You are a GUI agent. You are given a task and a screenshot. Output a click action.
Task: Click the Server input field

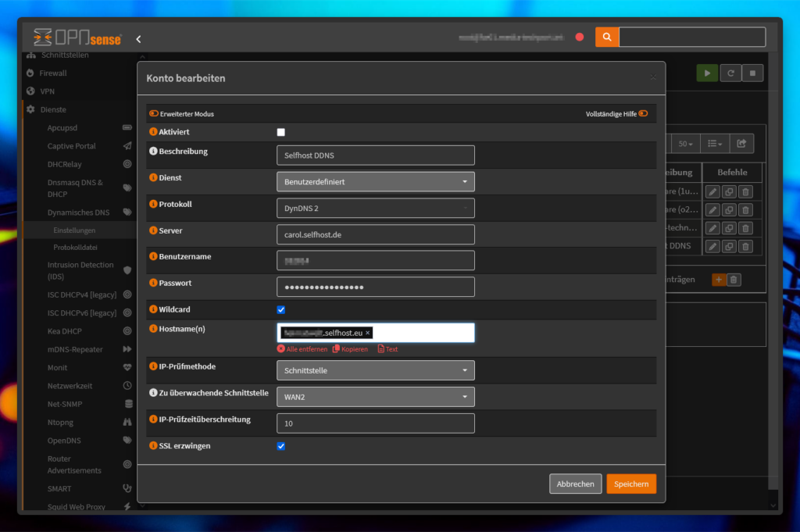coord(375,234)
